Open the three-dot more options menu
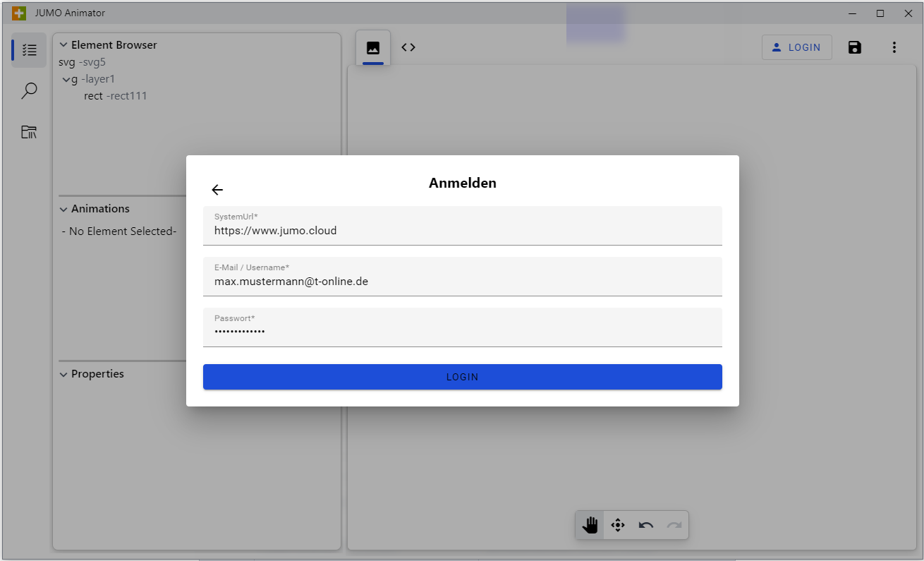The height and width of the screenshot is (561, 924). [x=894, y=47]
